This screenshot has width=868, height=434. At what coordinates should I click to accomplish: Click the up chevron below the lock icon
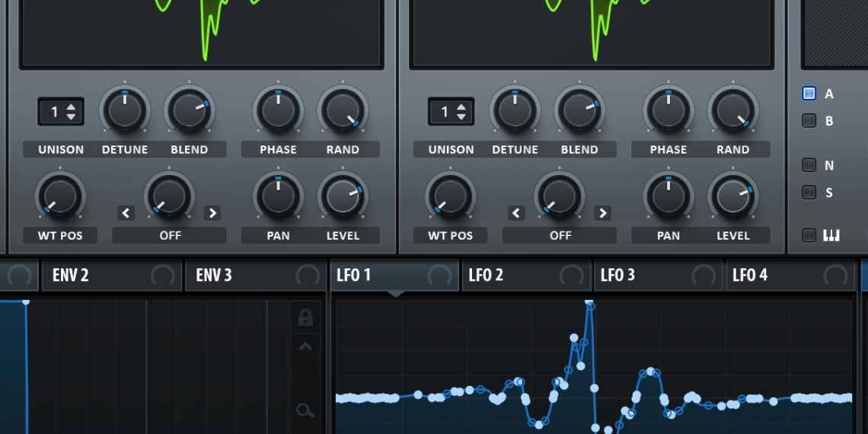click(x=305, y=347)
